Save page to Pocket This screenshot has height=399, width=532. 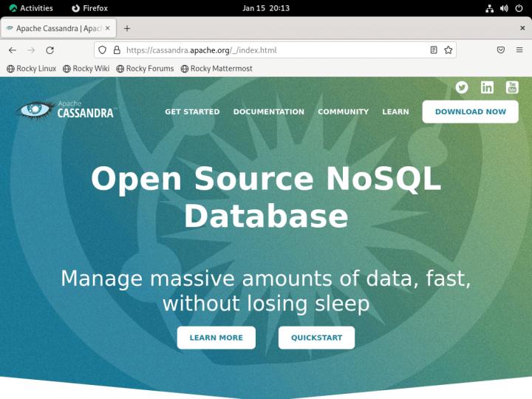click(x=500, y=50)
